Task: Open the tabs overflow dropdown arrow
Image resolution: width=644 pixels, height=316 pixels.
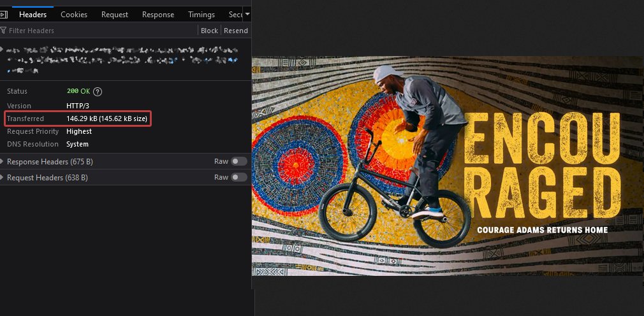Action: click(247, 15)
